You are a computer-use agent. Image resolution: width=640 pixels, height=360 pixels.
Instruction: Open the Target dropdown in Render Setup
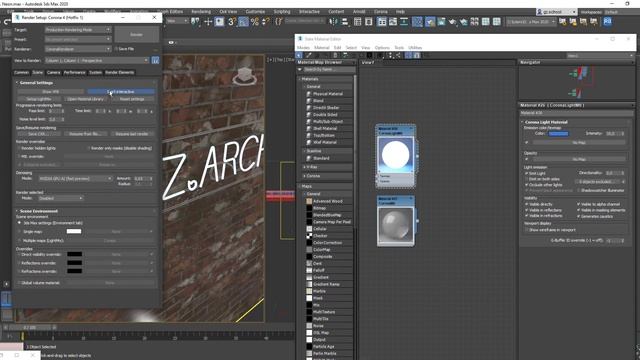pyautogui.click(x=78, y=30)
